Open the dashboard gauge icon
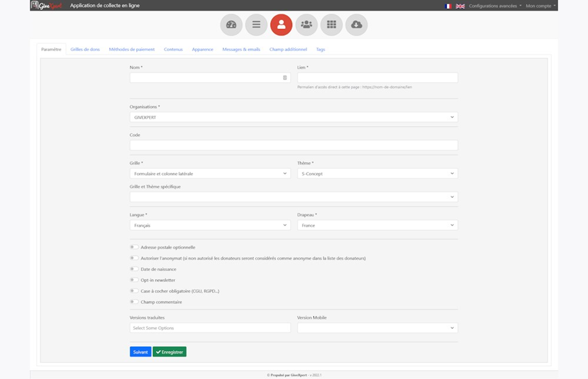 point(231,25)
